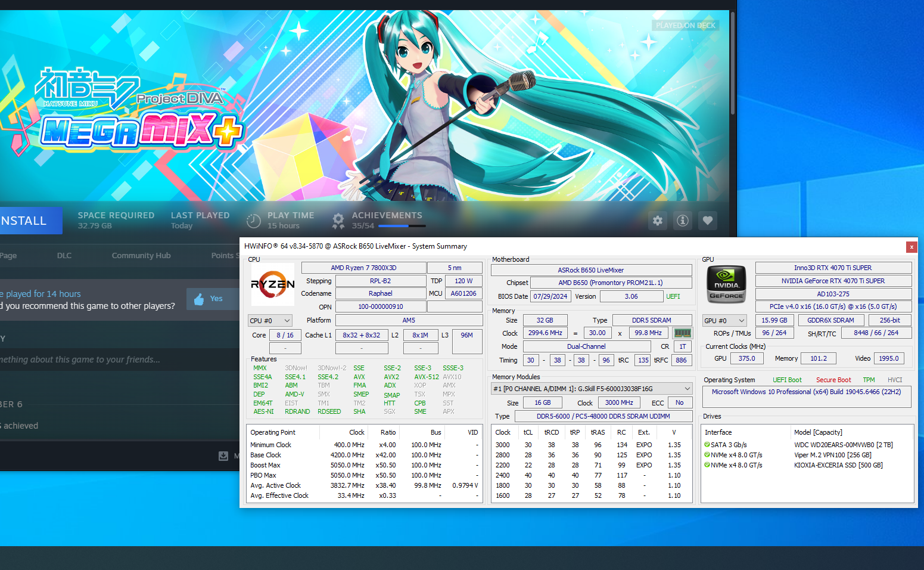Click the Dual-Channel memory mode field

click(586, 346)
